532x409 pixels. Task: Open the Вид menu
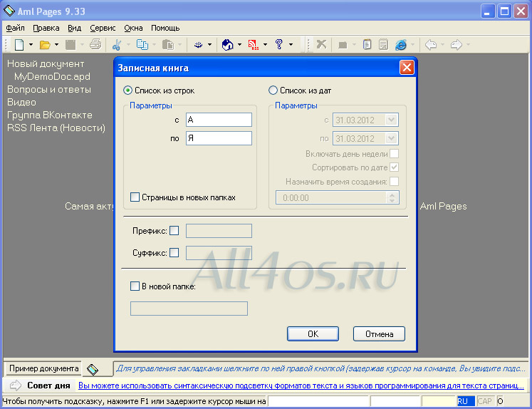pos(74,28)
